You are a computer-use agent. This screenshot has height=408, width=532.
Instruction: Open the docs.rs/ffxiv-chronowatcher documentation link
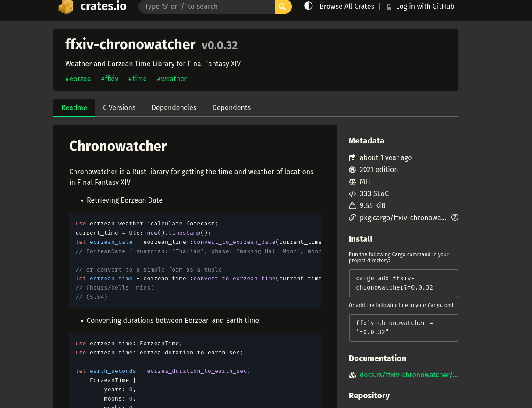click(408, 375)
